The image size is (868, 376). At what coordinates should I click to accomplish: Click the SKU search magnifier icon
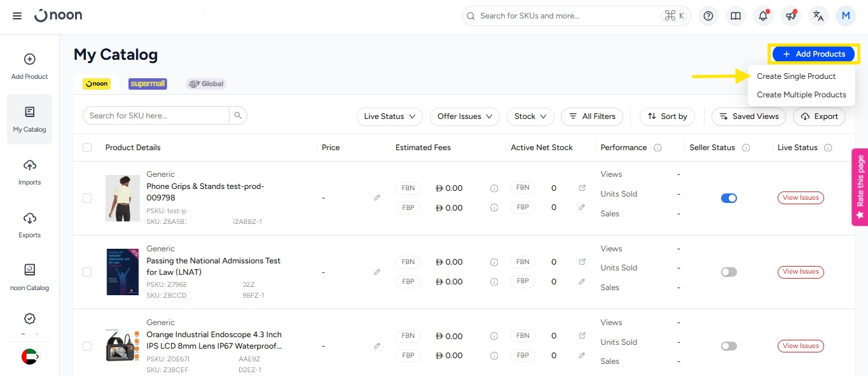(x=238, y=115)
